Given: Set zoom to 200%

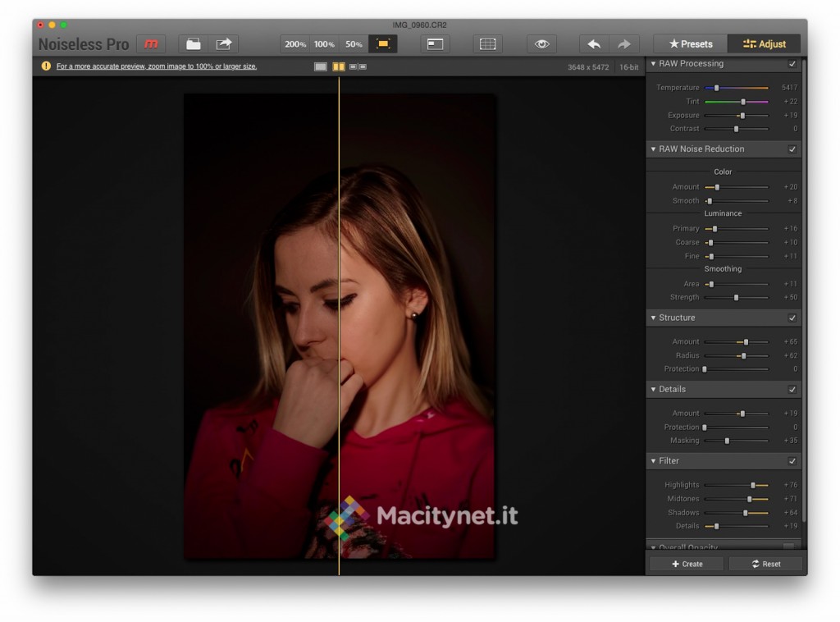Looking at the screenshot, I should pos(295,44).
